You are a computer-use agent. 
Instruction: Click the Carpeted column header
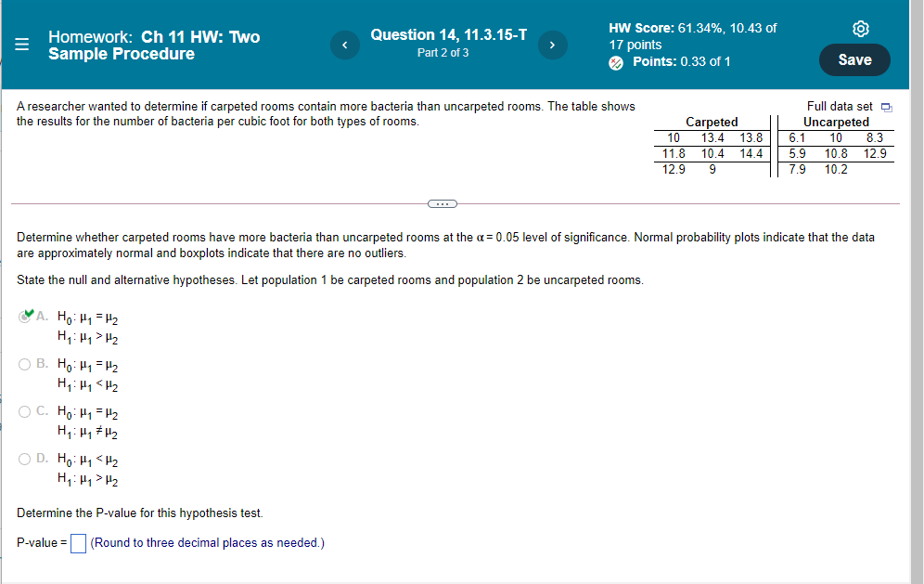[712, 122]
